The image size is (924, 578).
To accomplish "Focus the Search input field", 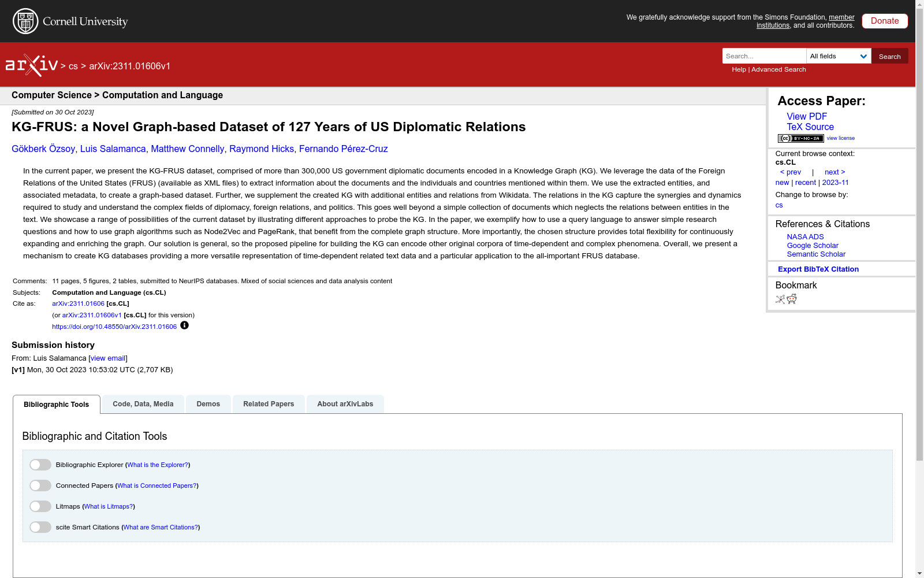I will [x=764, y=56].
